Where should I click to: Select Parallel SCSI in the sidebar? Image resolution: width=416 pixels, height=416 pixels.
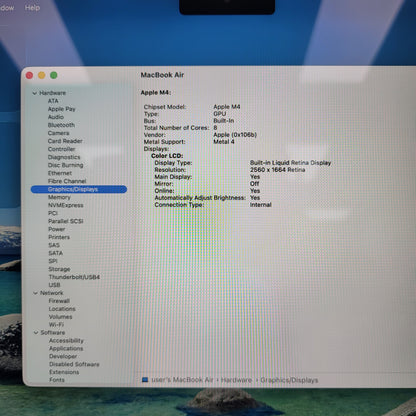click(66, 221)
